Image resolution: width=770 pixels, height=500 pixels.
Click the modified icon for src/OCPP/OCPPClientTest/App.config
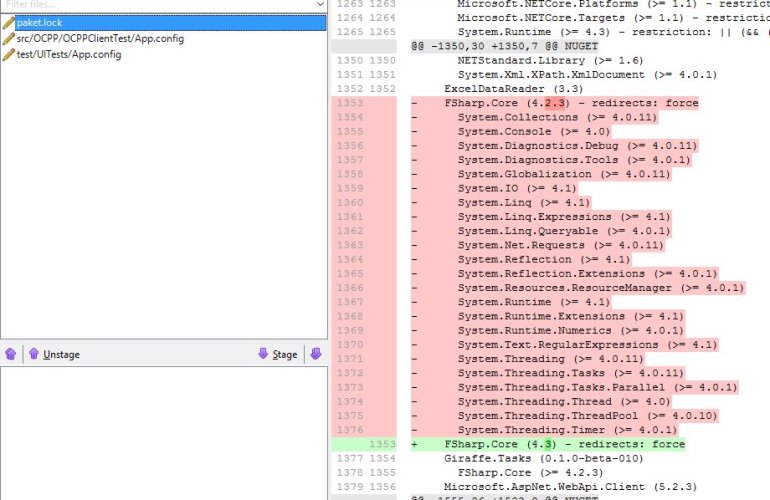9,38
